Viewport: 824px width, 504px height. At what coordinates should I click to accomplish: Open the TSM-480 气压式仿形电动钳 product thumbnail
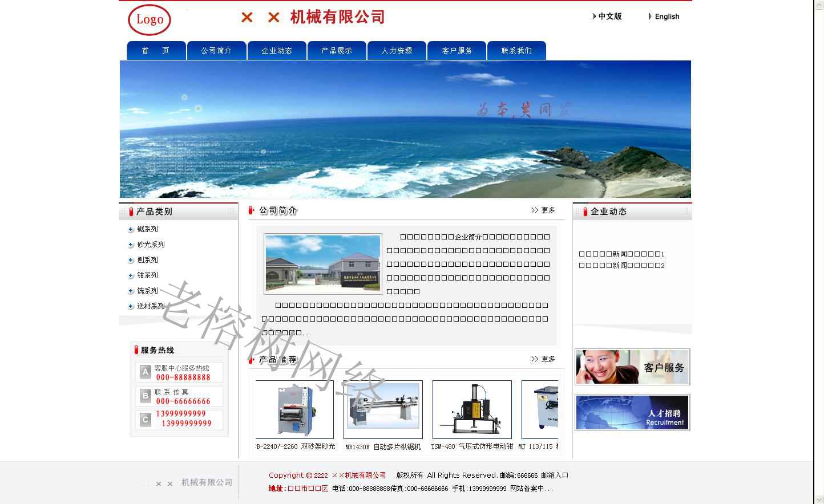point(472,409)
